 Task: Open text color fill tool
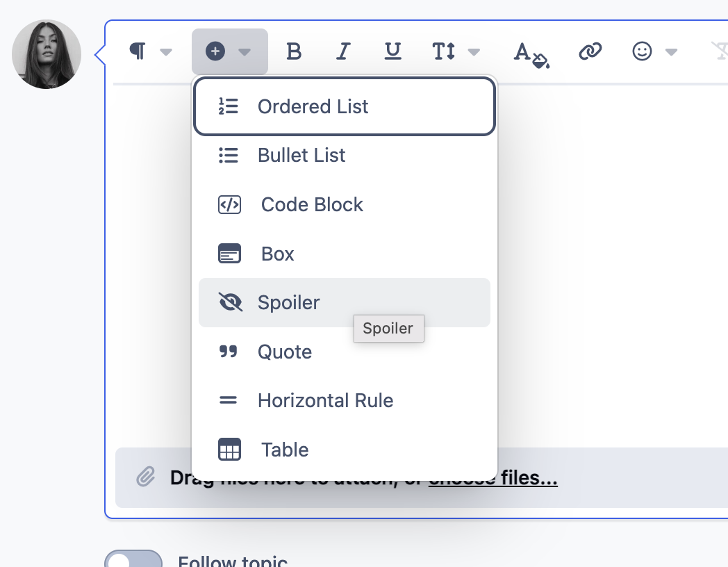point(531,53)
